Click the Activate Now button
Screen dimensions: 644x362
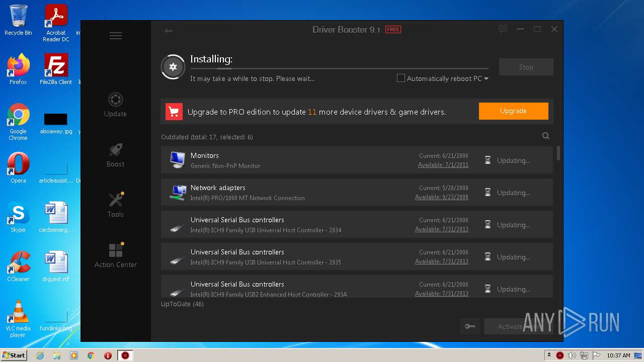[x=518, y=326]
